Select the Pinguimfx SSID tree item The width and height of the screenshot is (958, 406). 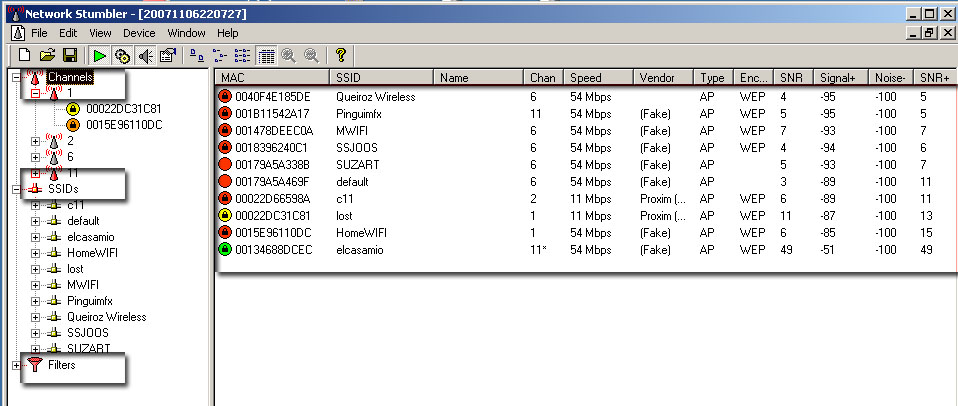90,301
